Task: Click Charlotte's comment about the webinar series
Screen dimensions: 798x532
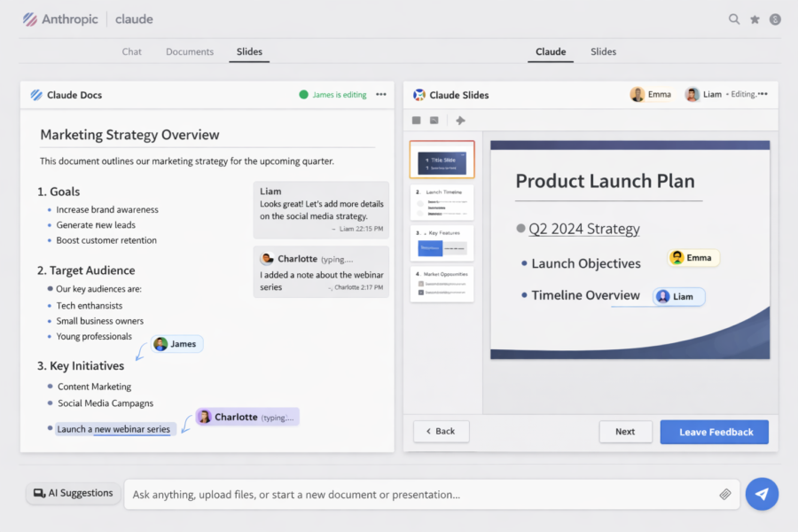Action: coord(321,272)
